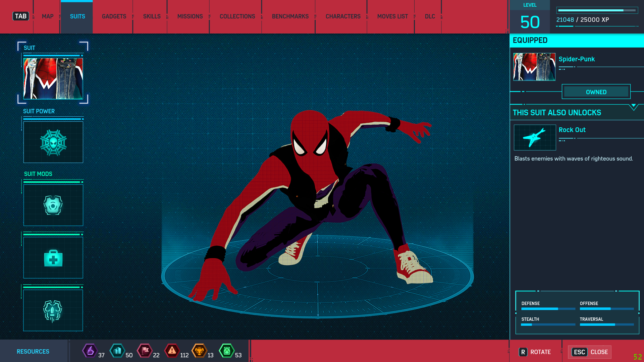
Task: Click the red crime token warning icon
Action: click(172, 351)
